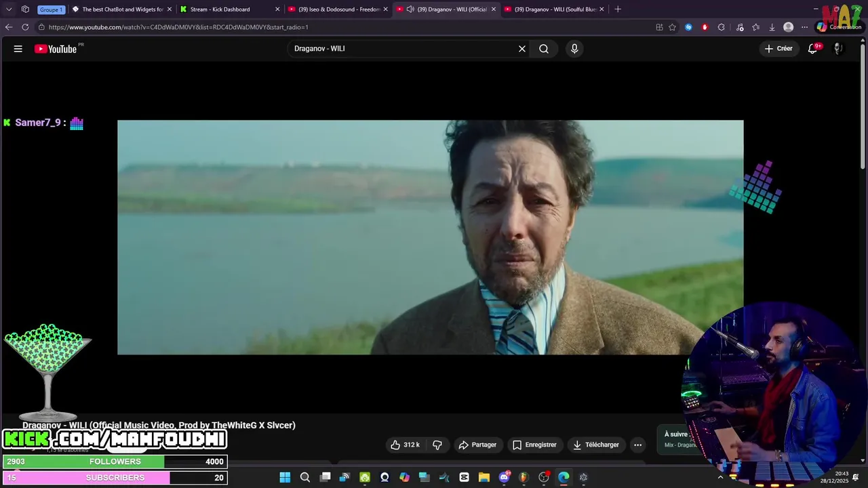Open the YouTube hamburger guide menu

point(18,49)
